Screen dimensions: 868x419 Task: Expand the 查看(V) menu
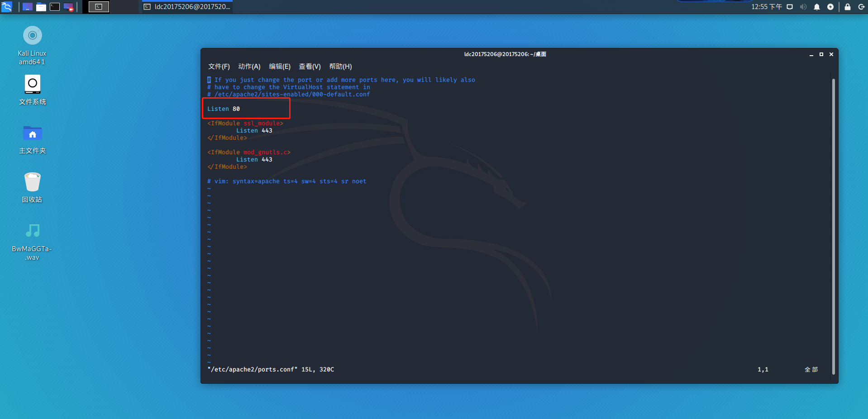point(310,67)
